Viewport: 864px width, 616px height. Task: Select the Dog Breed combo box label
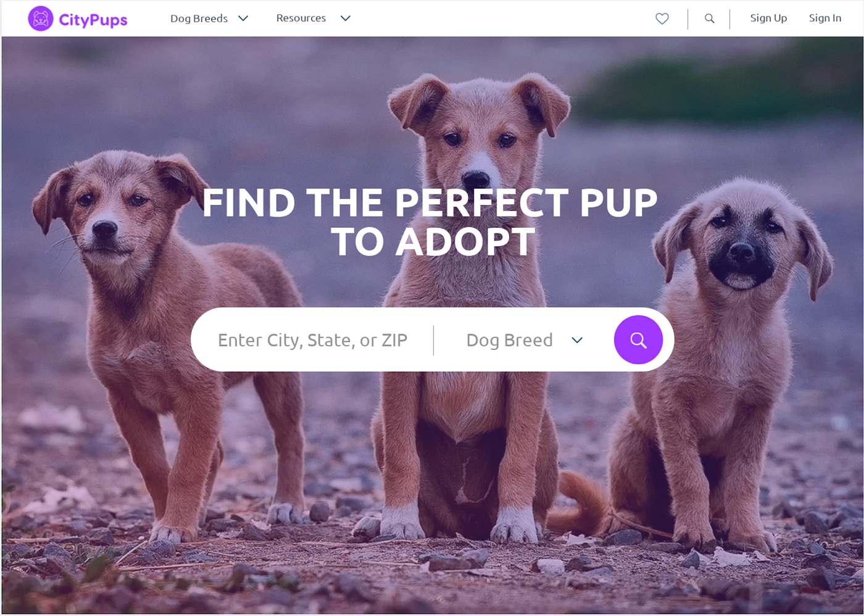tap(509, 340)
